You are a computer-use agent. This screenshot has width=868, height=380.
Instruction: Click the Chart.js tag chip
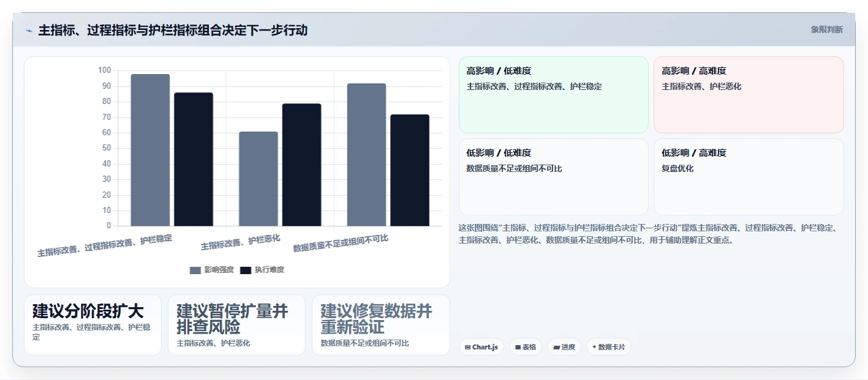click(481, 347)
